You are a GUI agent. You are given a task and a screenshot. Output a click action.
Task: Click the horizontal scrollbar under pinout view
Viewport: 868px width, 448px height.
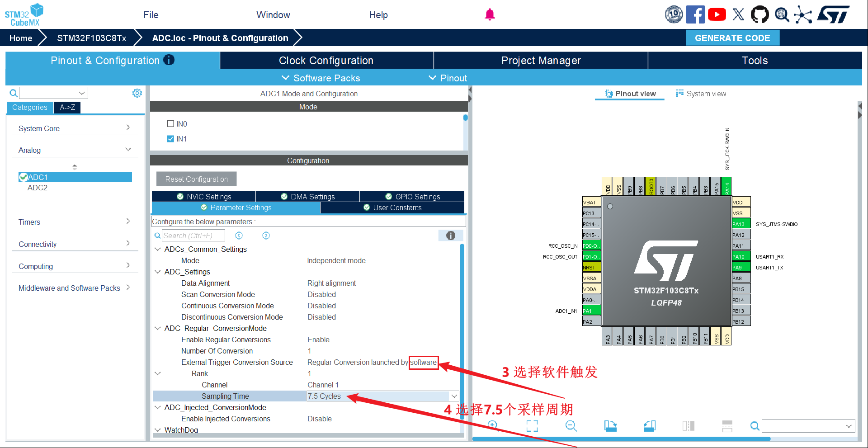click(621, 439)
